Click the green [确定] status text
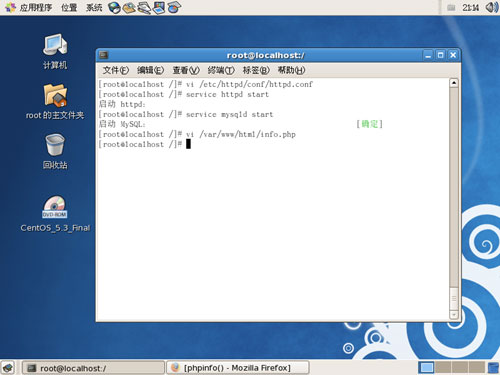 (370, 124)
